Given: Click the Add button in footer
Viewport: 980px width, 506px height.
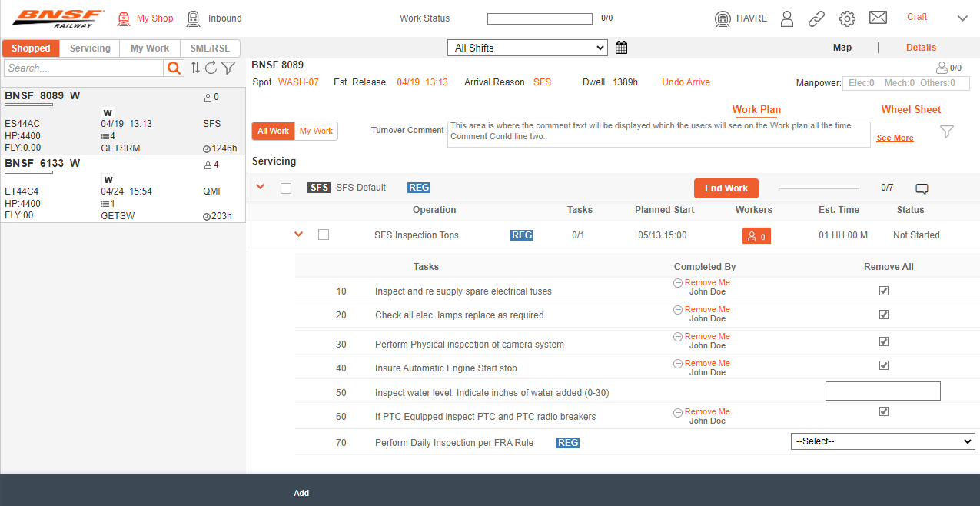Looking at the screenshot, I should tap(301, 493).
